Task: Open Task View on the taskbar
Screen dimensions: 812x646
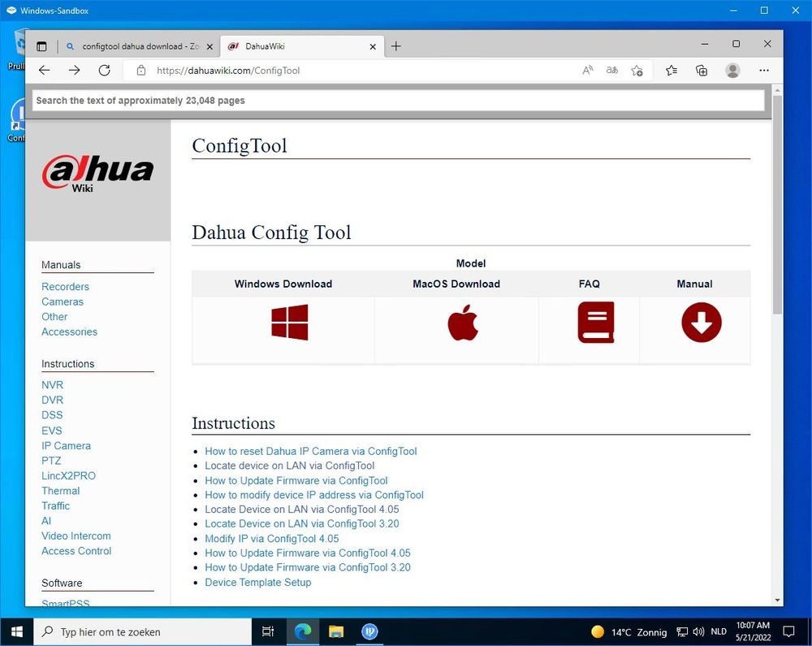Action: tap(268, 631)
